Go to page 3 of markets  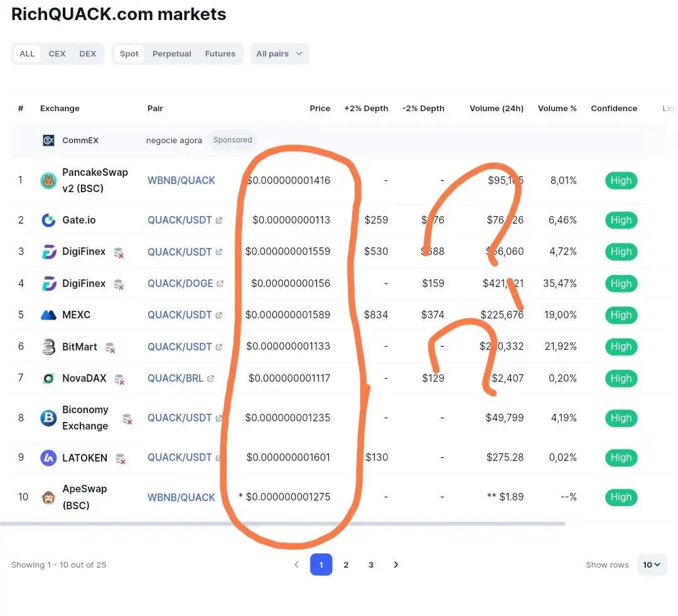point(370,565)
